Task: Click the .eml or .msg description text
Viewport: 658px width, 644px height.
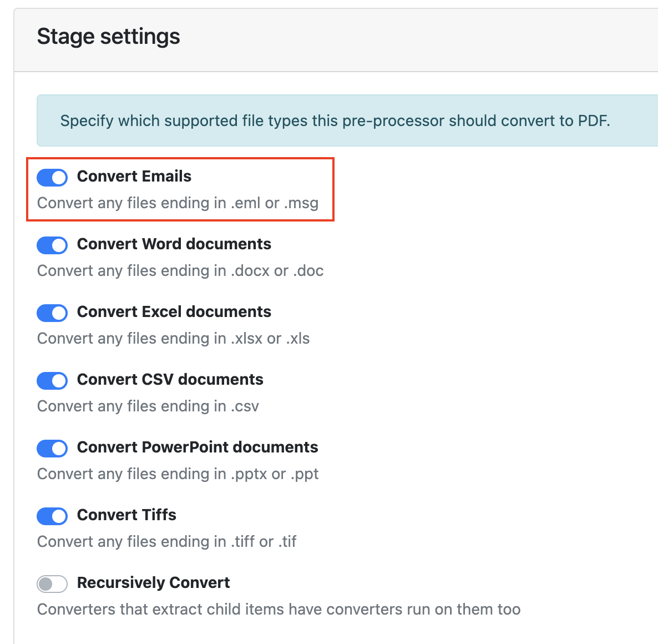Action: [178, 203]
